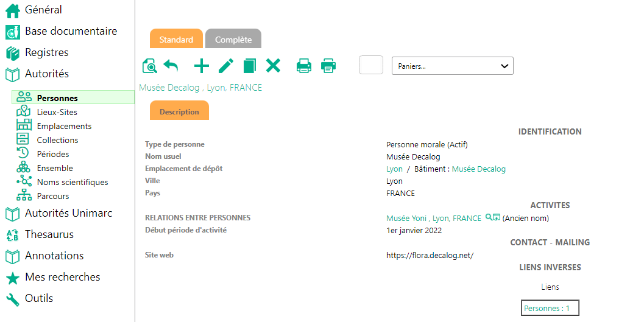Screen dimensions: 644x322
Task: Click magnifier icon beside Musée Yoni
Action: pyautogui.click(x=489, y=217)
